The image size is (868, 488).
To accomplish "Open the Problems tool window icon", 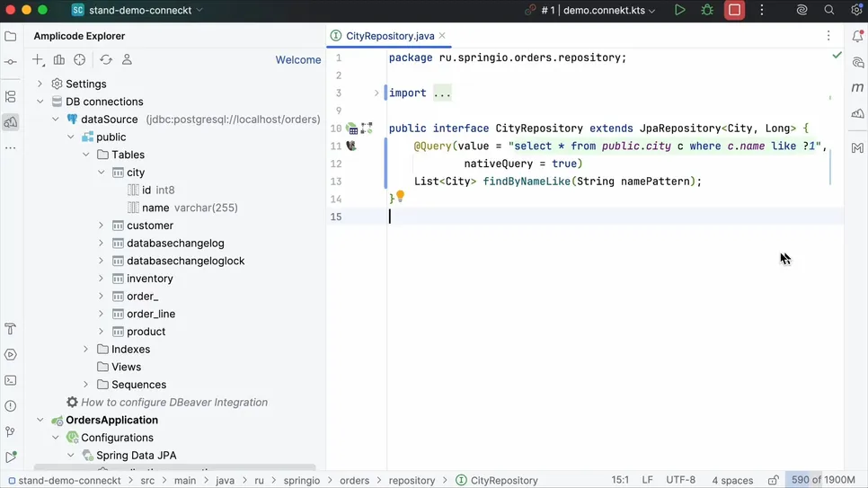I will point(11,406).
